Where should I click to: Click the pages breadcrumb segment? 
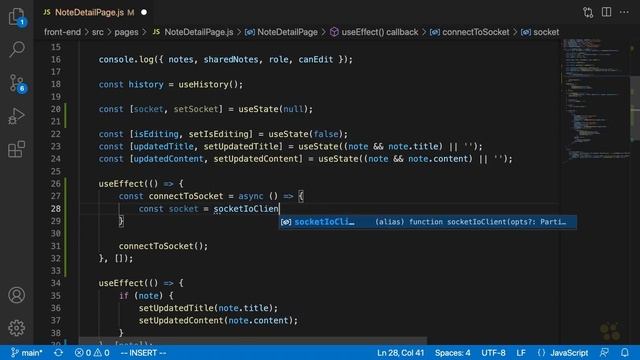(x=126, y=32)
